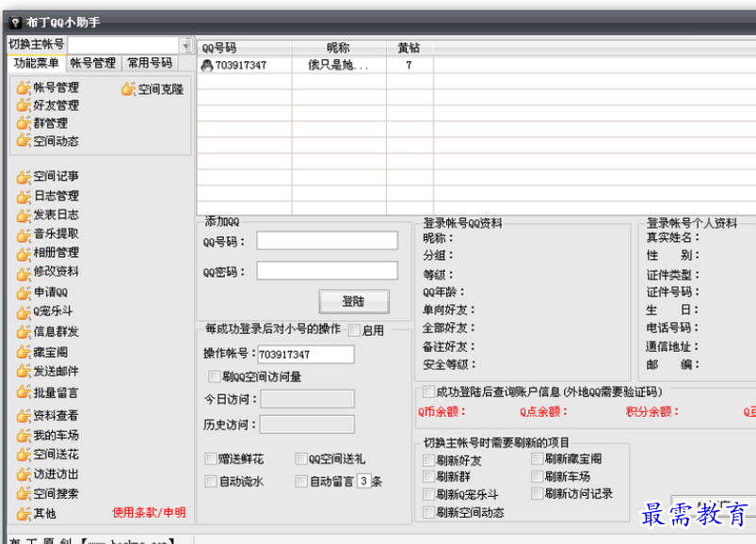Switch to 常用号码 tab
The image size is (756, 544).
click(150, 63)
